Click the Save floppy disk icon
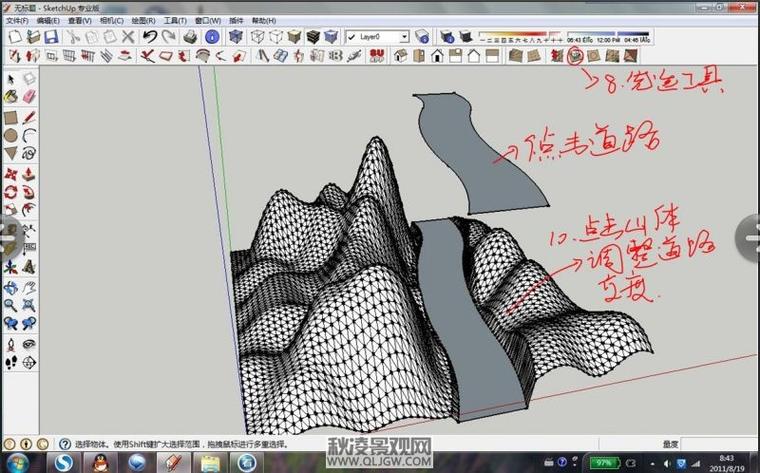The width and height of the screenshot is (760, 473). [x=51, y=37]
